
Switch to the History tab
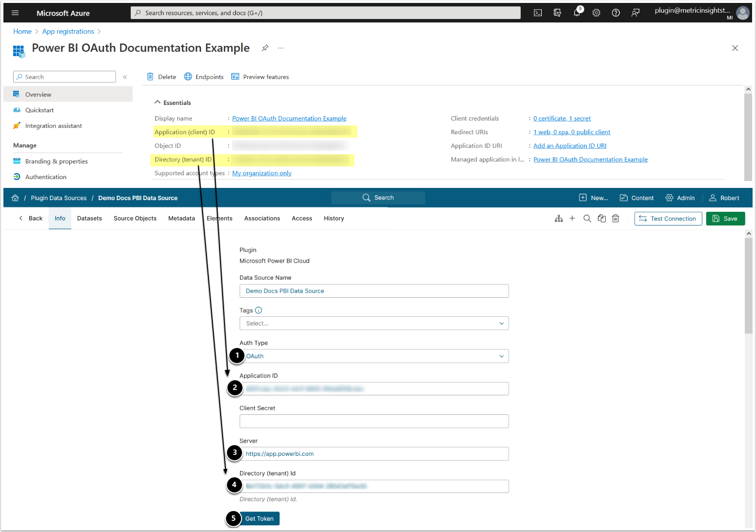point(334,219)
